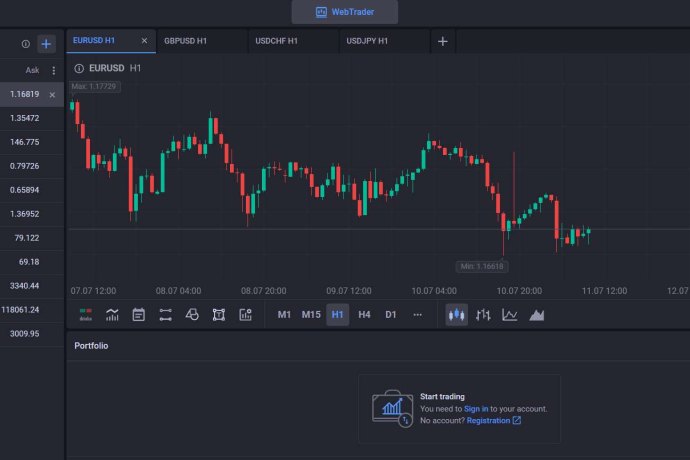Switch chart to area chart type icon
This screenshot has height=460, width=690.
(536, 315)
